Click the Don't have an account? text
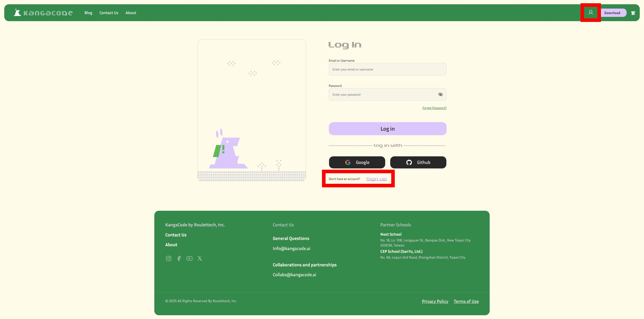 [x=344, y=179]
